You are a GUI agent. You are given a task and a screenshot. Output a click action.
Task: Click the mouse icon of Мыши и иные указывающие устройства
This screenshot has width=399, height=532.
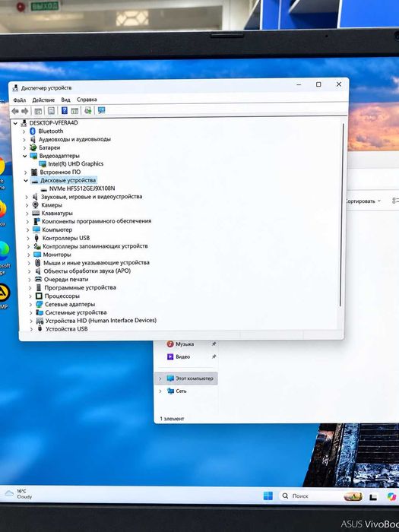pyautogui.click(x=38, y=263)
